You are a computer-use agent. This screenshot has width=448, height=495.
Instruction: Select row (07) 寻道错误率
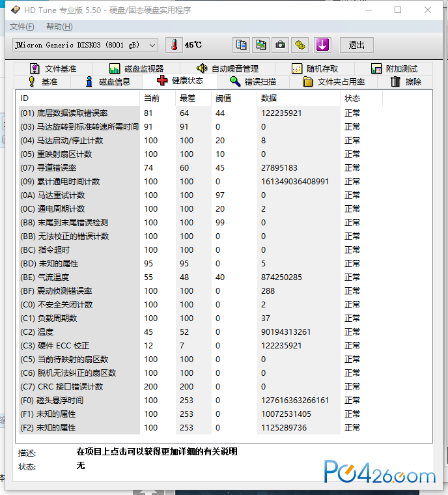coord(200,167)
